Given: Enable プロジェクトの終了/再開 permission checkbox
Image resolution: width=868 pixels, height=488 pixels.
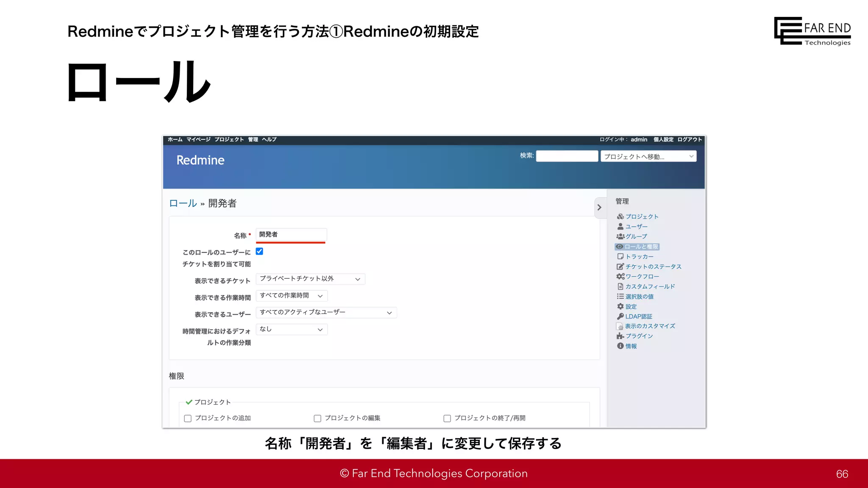Looking at the screenshot, I should [x=447, y=419].
